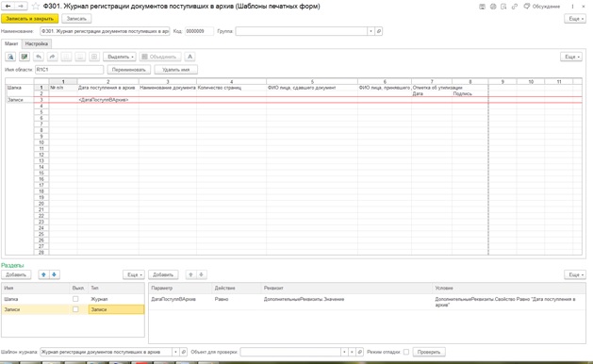Click into the Имя области field

pos(69,70)
